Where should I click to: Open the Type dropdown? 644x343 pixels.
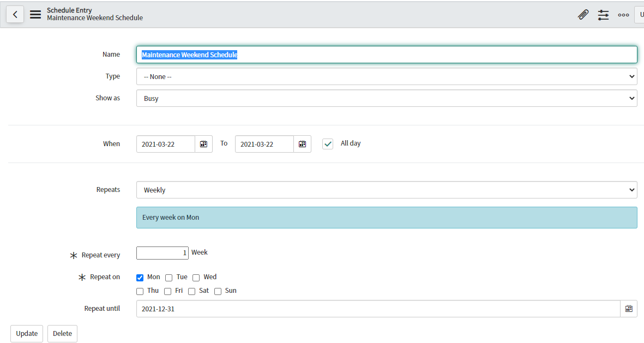(387, 76)
